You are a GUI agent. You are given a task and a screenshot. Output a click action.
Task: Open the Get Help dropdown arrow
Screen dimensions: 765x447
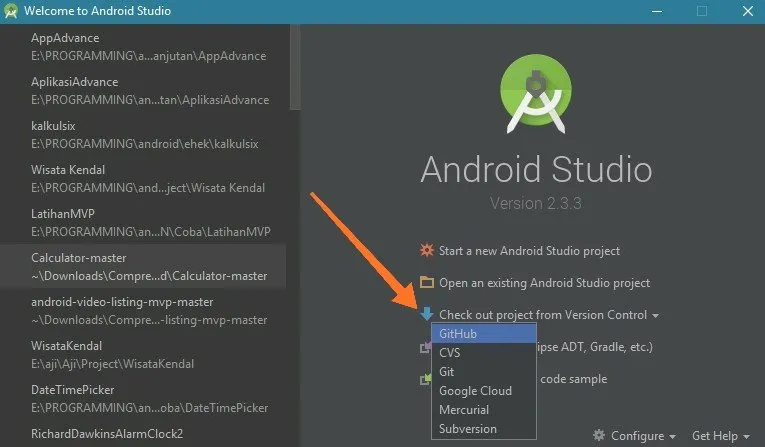click(746, 436)
